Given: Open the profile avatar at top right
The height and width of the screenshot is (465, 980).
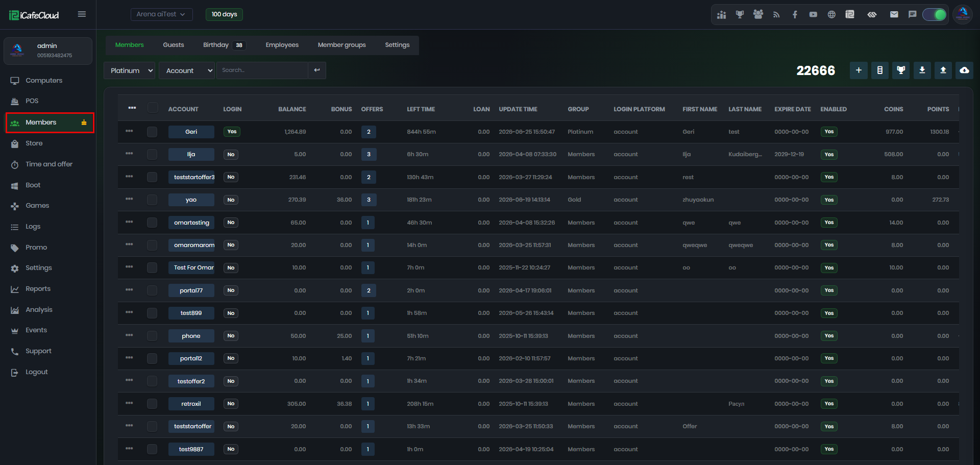Looking at the screenshot, I should point(963,14).
